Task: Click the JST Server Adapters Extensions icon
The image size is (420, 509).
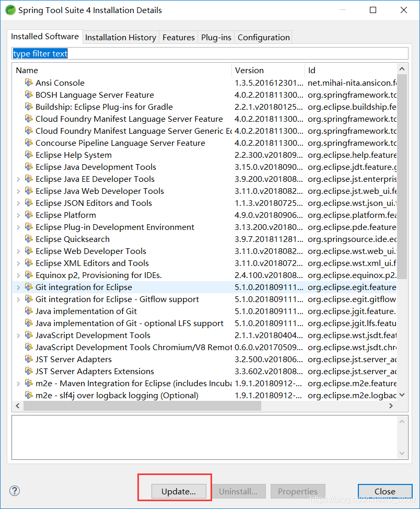Action: coord(29,371)
